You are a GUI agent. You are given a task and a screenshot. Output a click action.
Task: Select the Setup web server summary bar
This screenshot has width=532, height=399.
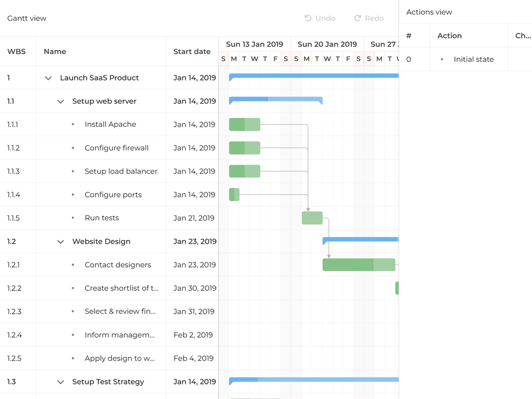coord(275,99)
